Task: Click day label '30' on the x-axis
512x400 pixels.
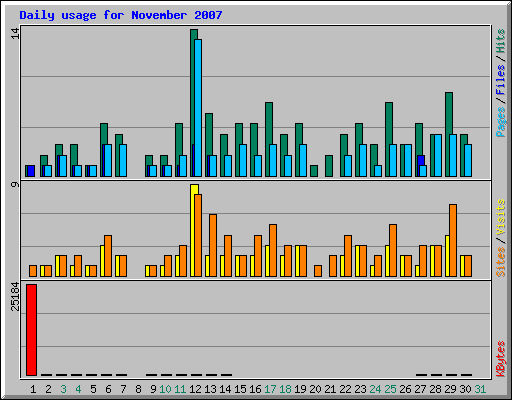Action: point(465,389)
